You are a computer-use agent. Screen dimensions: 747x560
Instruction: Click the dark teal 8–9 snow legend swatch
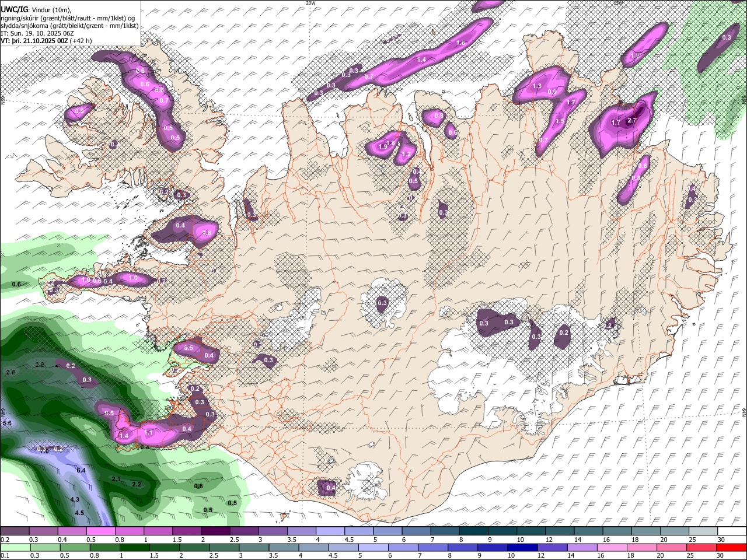click(x=474, y=531)
